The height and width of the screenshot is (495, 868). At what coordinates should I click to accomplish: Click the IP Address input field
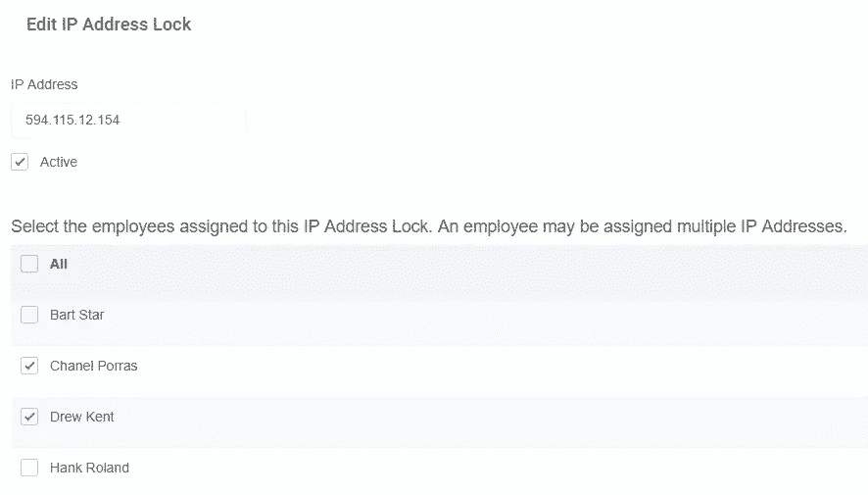pos(128,121)
